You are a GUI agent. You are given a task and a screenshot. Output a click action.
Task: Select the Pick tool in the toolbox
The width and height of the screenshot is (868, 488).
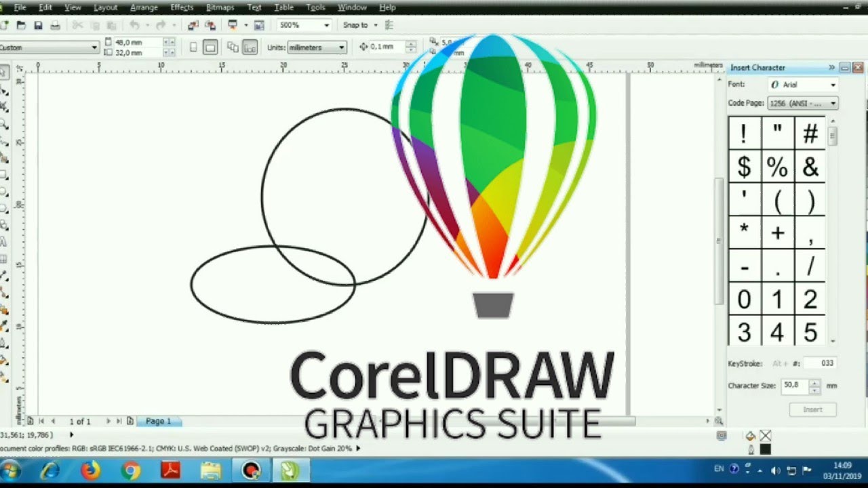click(x=4, y=72)
